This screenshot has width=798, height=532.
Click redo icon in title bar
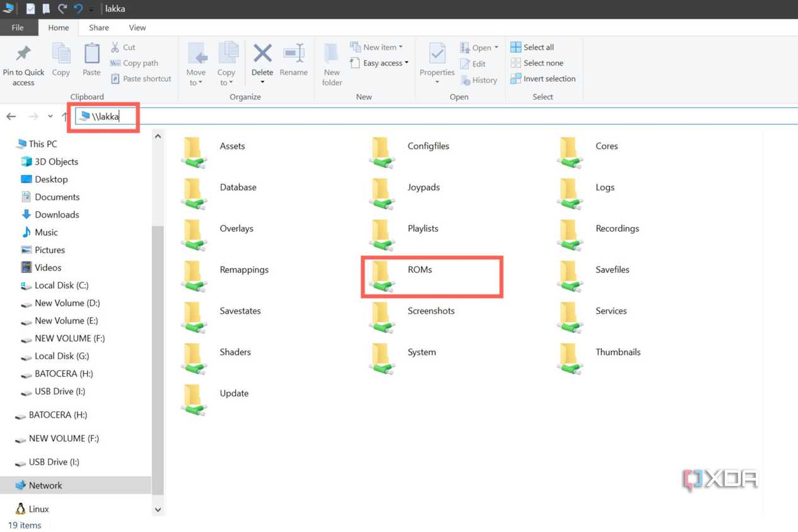[62, 9]
